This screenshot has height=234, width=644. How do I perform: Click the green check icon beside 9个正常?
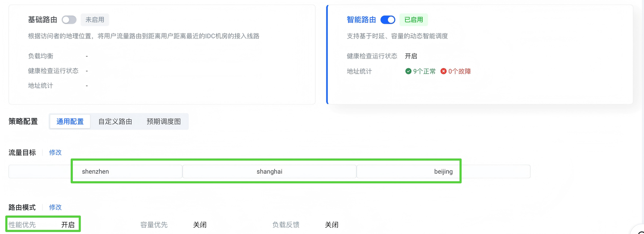tap(408, 71)
